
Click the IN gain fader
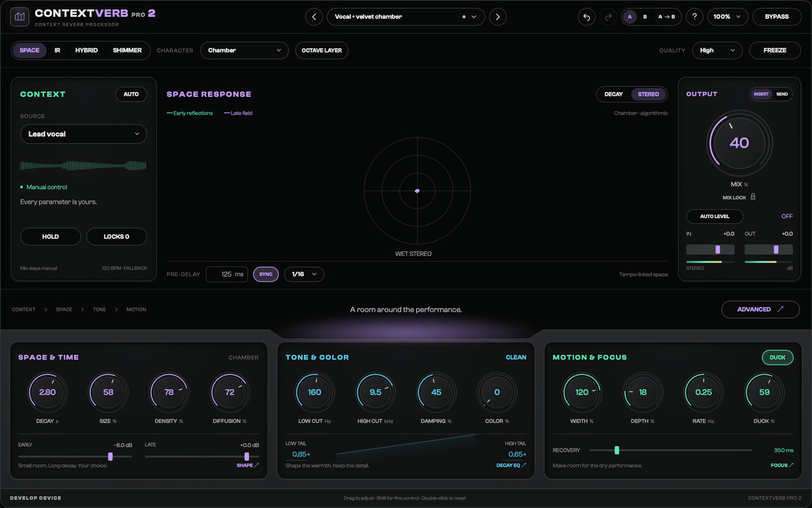(710, 249)
